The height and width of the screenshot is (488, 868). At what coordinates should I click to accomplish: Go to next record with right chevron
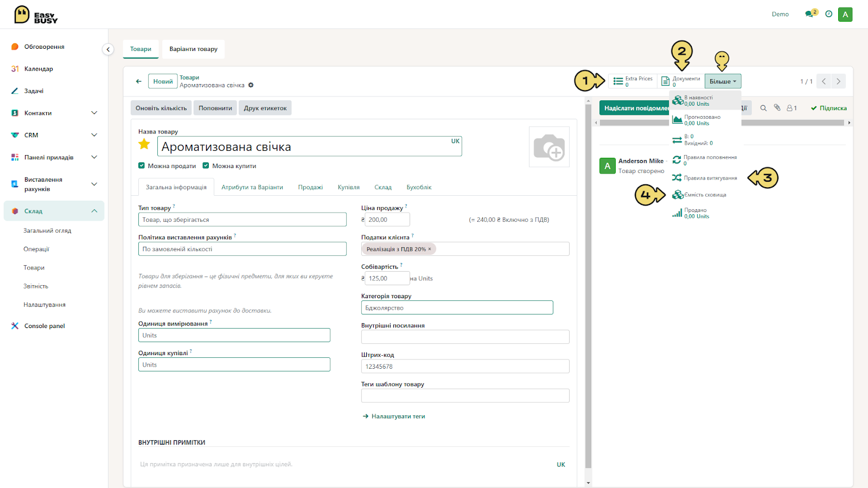click(x=838, y=81)
